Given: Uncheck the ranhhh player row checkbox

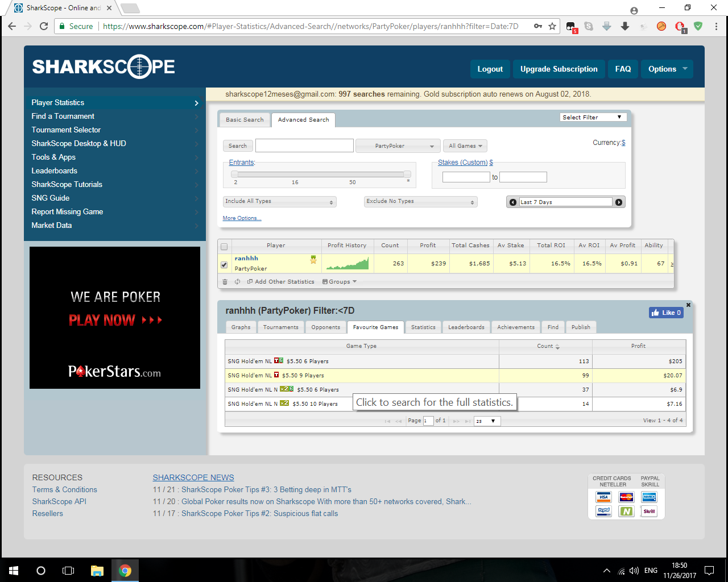Looking at the screenshot, I should [224, 264].
